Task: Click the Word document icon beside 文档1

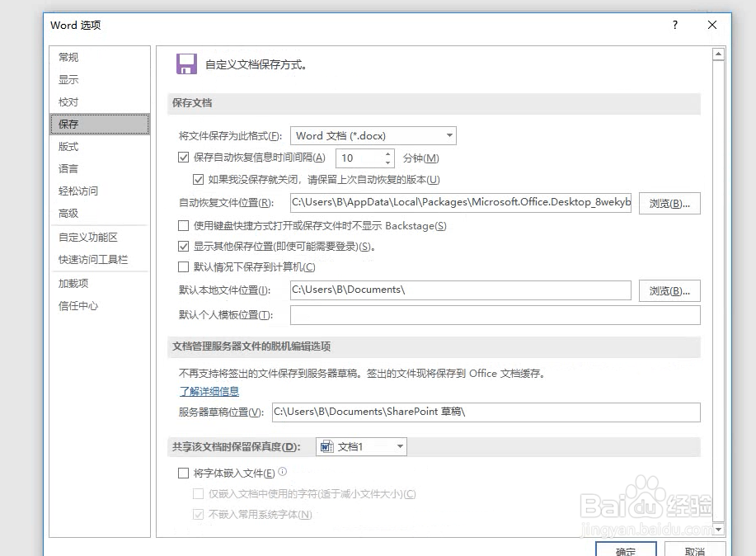Action: [x=327, y=447]
